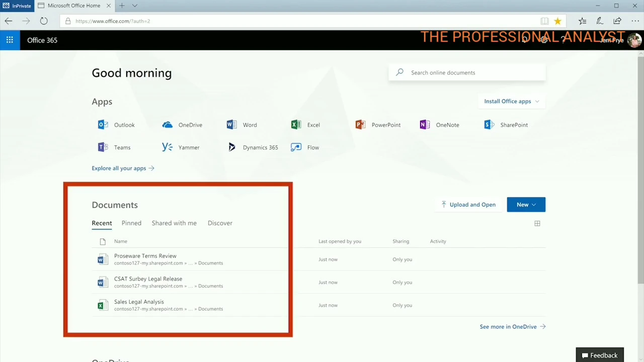Launch Excel from the Apps list

click(x=305, y=125)
